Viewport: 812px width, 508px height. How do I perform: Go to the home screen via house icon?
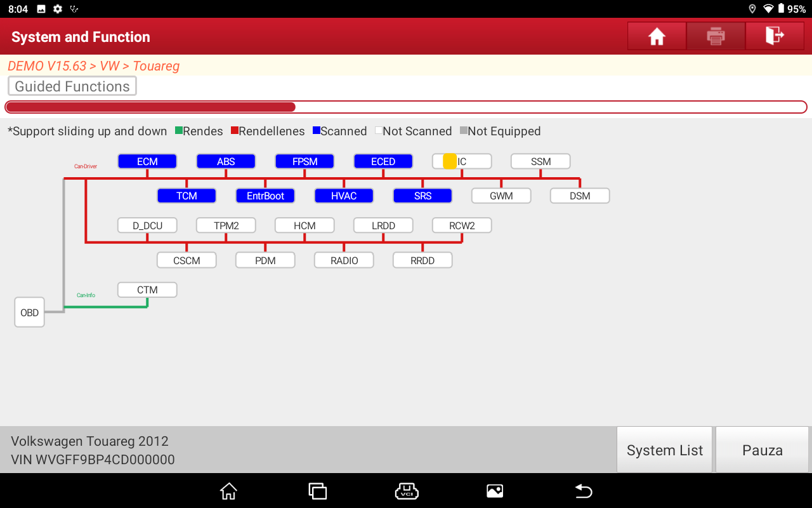657,36
